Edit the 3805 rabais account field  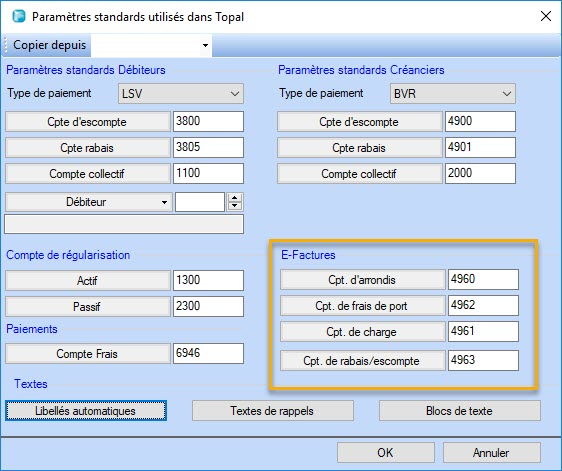[208, 147]
